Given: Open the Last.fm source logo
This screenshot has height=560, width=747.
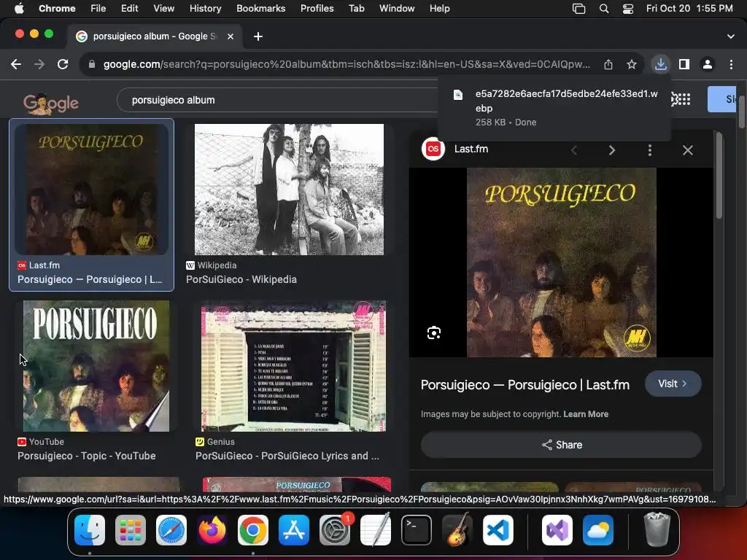Looking at the screenshot, I should [x=433, y=149].
